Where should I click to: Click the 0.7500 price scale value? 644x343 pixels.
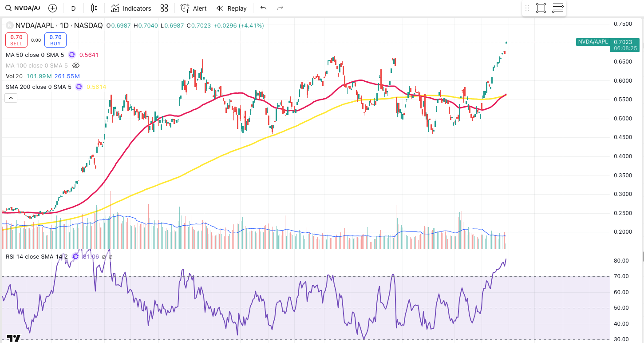coord(623,24)
